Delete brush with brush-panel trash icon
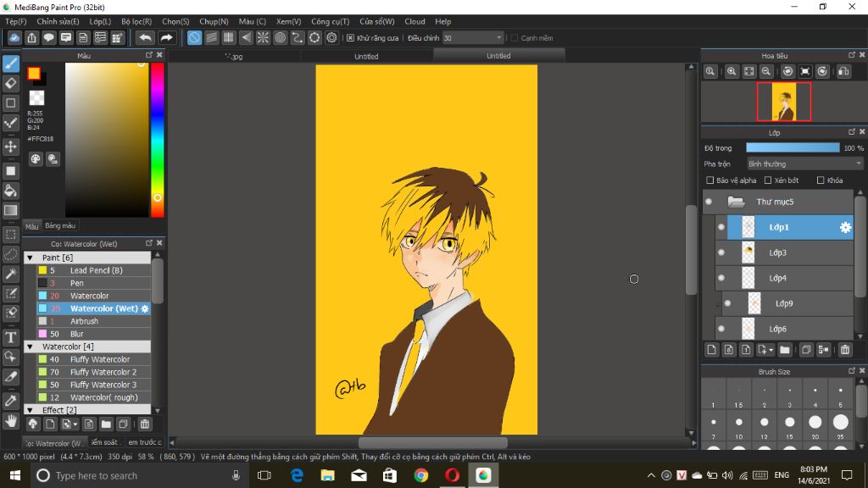Image resolution: width=868 pixels, height=488 pixels. [144, 424]
